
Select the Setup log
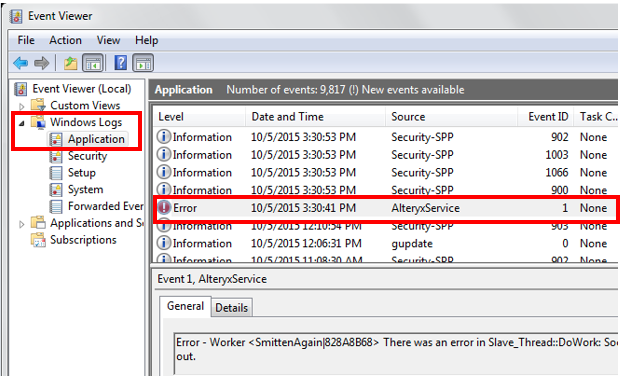[82, 173]
